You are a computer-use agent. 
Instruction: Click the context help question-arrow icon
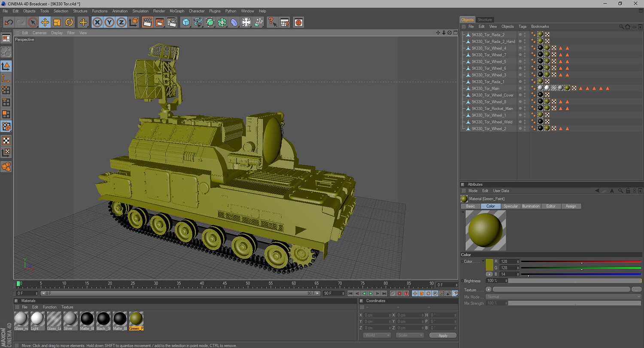[272, 22]
